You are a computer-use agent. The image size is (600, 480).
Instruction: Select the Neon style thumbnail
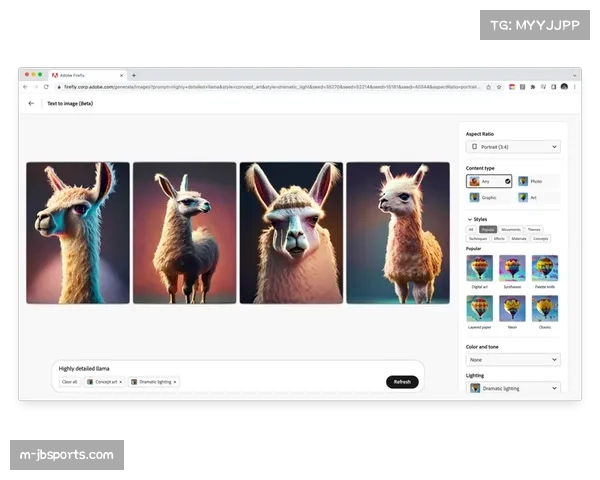512,308
